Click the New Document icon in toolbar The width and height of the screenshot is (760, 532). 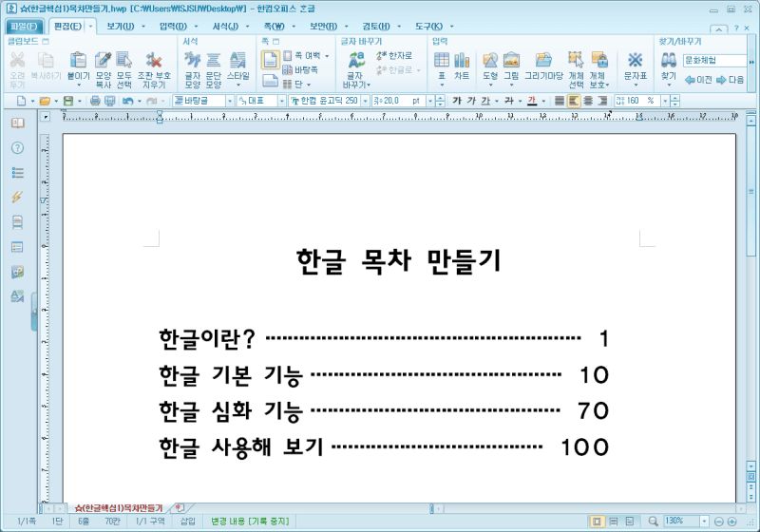click(x=21, y=101)
